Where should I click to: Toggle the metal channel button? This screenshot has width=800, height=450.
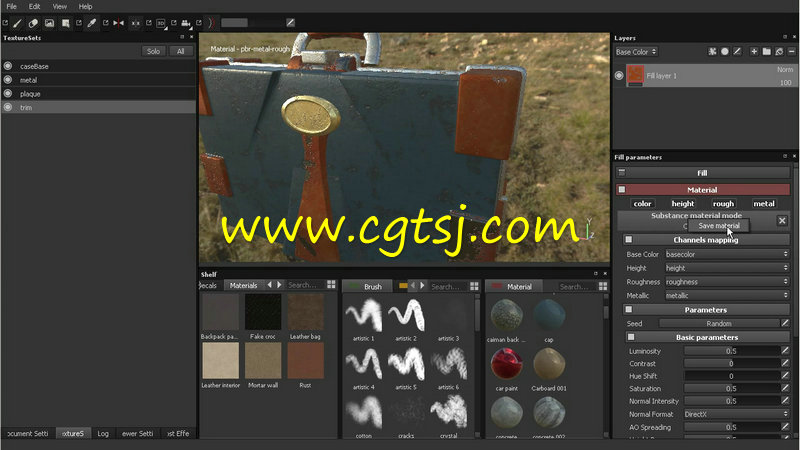pos(764,204)
